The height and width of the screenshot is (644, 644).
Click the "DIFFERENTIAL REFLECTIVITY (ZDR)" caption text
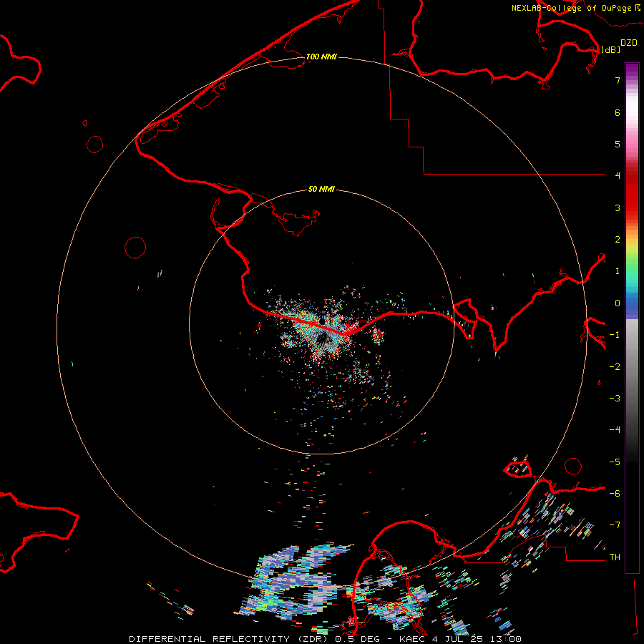[x=229, y=639]
